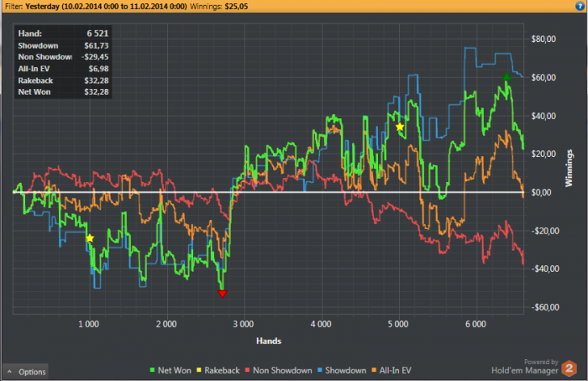Screen dimensions: 588x381
Task: Click the Net Won legend label
Action: [175, 371]
